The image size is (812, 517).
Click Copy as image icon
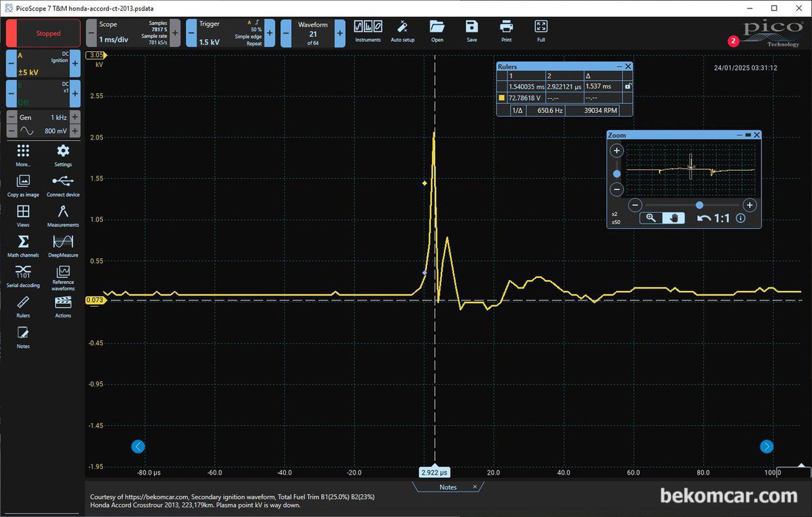[x=23, y=185]
